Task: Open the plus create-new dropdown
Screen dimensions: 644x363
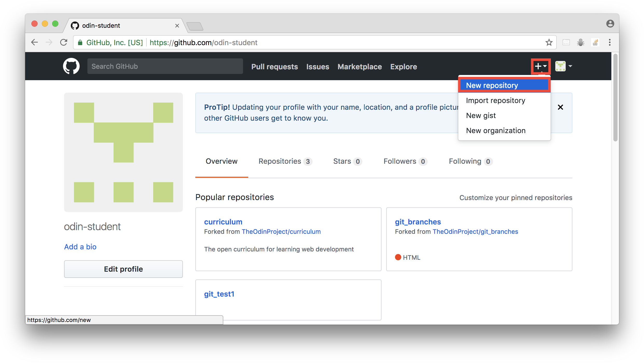Action: 541,66
